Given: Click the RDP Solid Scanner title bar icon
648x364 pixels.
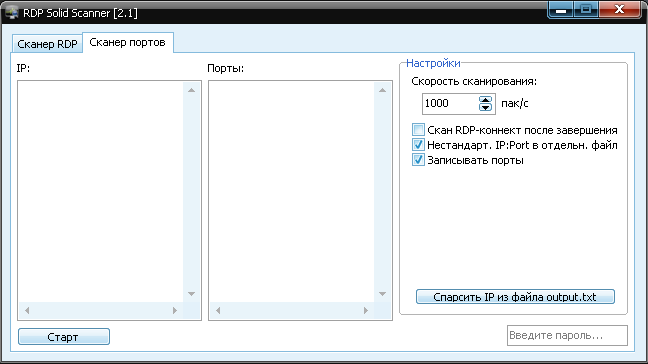Looking at the screenshot, I should pyautogui.click(x=12, y=12).
